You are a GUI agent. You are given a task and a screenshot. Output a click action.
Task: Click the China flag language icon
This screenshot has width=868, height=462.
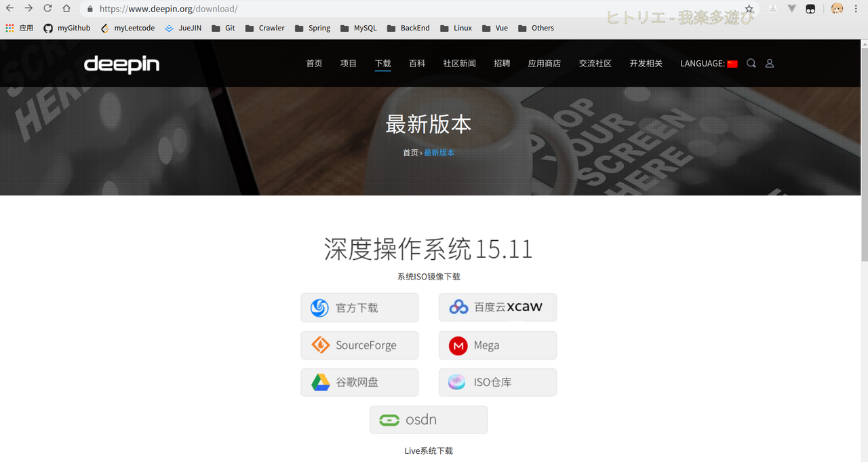click(732, 64)
